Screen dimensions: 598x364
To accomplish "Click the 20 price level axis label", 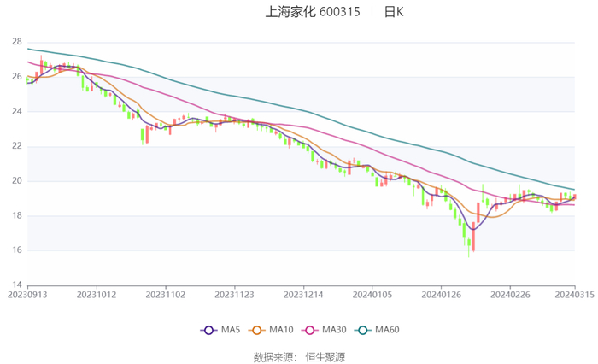I will [x=16, y=181].
